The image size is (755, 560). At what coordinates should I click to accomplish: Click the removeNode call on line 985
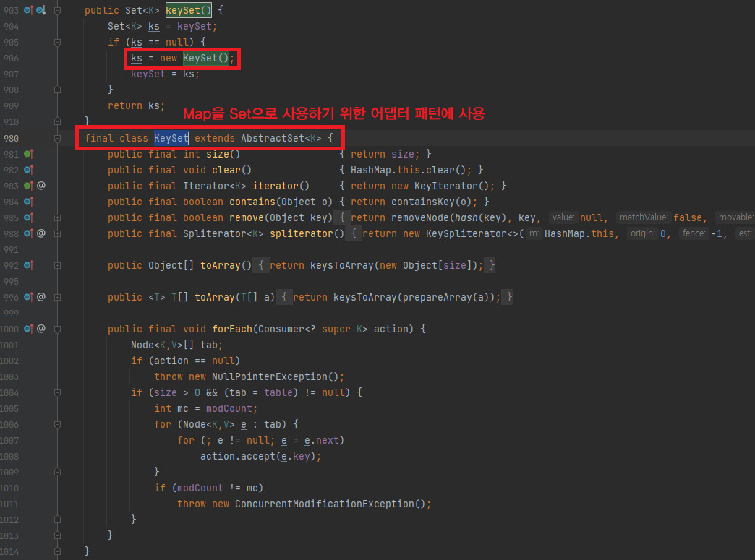[x=419, y=217]
